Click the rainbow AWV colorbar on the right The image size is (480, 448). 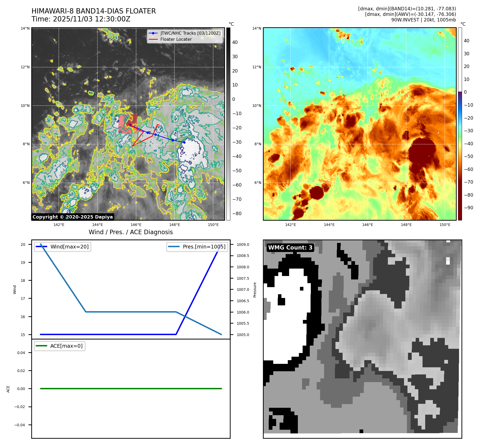[460, 124]
